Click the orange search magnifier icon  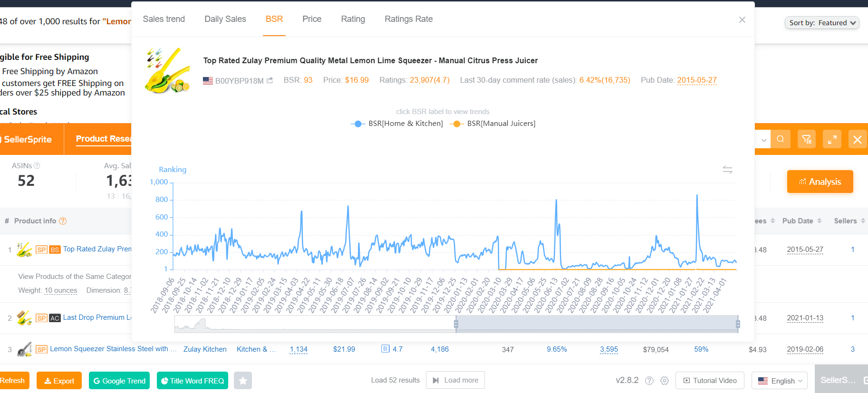[781, 139]
